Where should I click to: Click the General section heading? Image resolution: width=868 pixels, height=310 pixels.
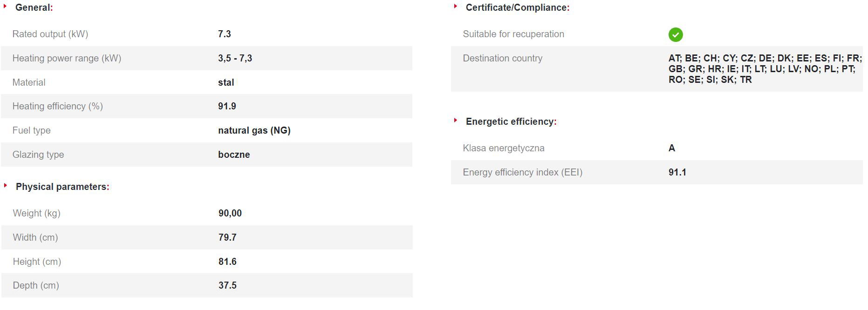[x=34, y=7]
